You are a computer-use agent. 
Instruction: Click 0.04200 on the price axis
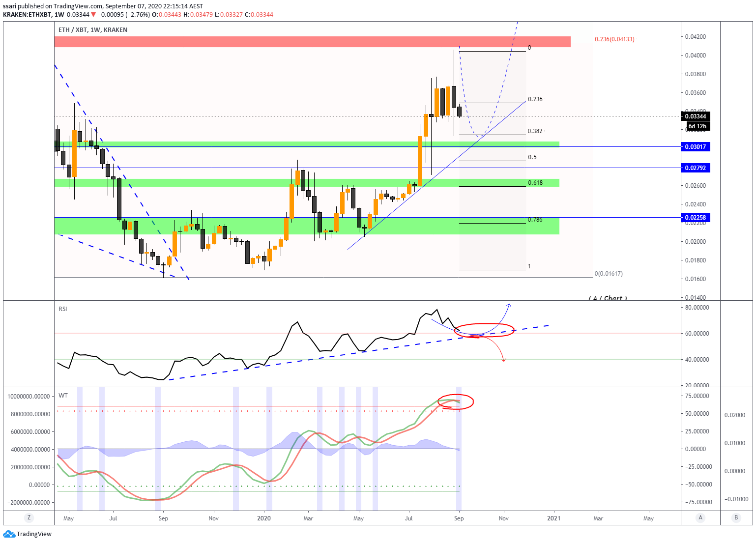coord(696,37)
